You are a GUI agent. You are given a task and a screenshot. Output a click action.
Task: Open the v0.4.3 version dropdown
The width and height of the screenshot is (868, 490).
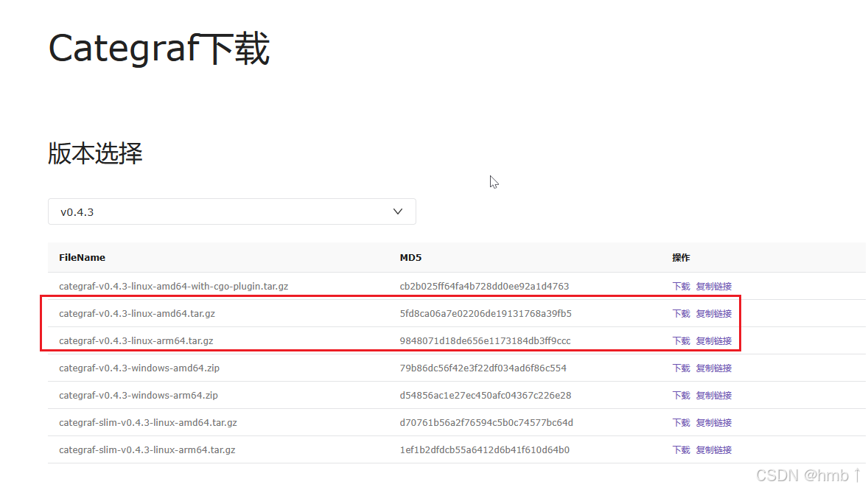232,211
